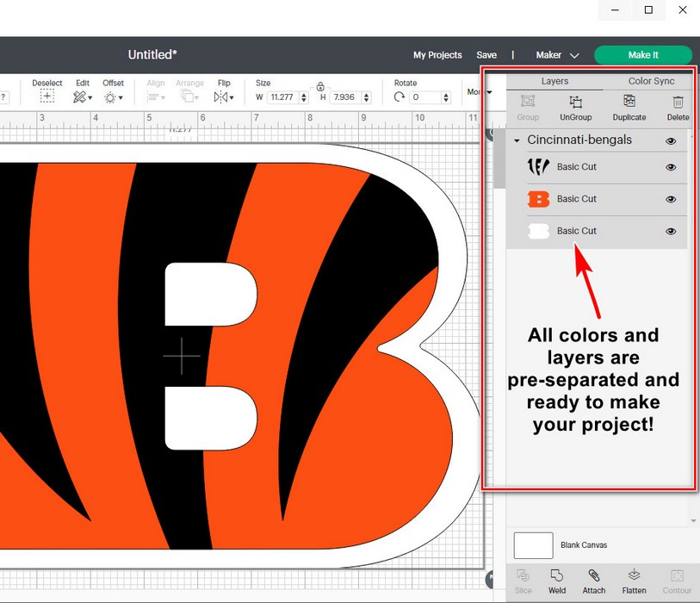Click the Deselect tool icon
This screenshot has height=603, width=700.
click(47, 96)
